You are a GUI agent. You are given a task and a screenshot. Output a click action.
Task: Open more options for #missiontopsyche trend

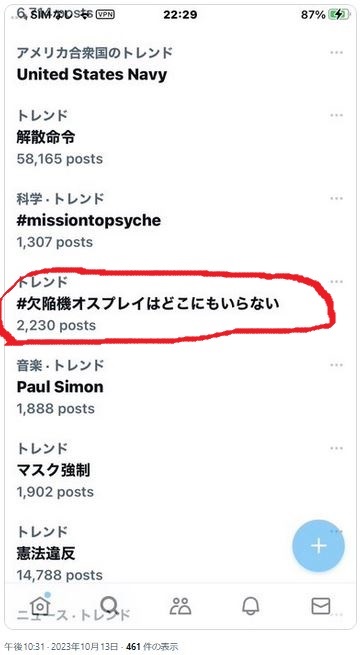point(337,198)
